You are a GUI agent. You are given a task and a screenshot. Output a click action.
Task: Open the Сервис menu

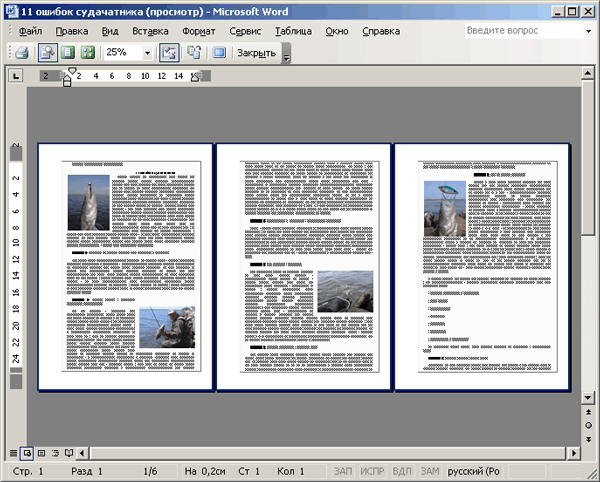(245, 31)
